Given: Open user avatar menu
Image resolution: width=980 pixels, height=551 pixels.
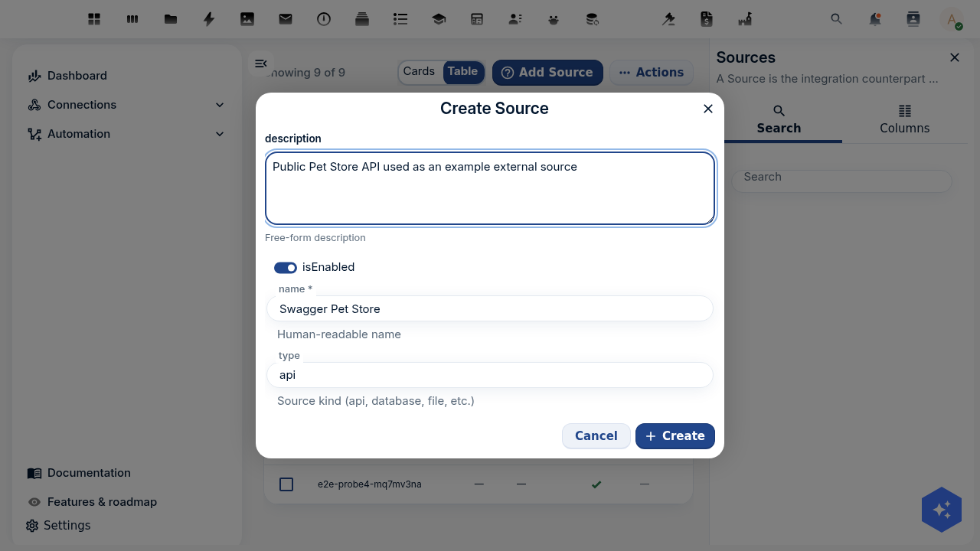Looking at the screenshot, I should click(x=952, y=20).
